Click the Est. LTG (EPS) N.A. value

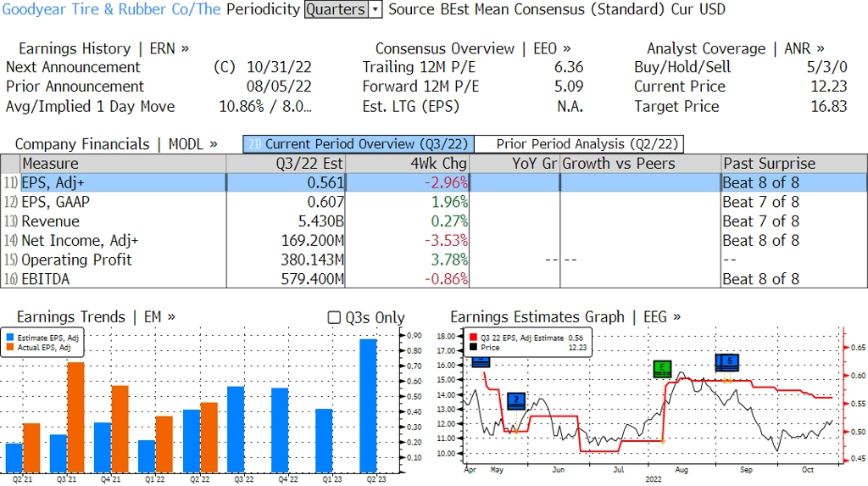[570, 106]
